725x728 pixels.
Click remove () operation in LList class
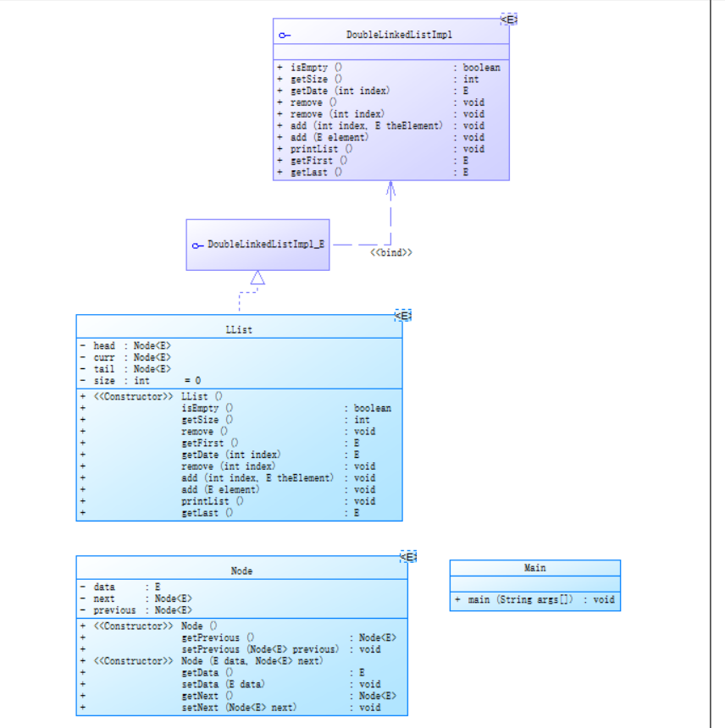[x=204, y=432]
